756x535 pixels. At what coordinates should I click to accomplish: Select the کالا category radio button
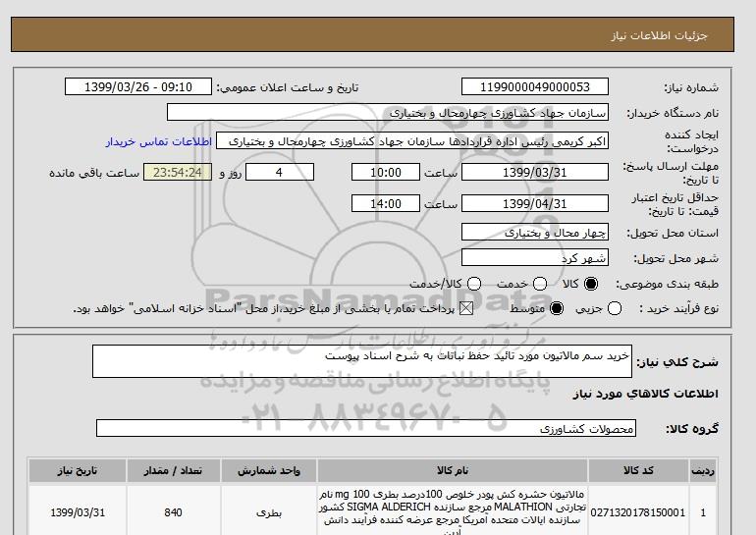click(x=591, y=284)
